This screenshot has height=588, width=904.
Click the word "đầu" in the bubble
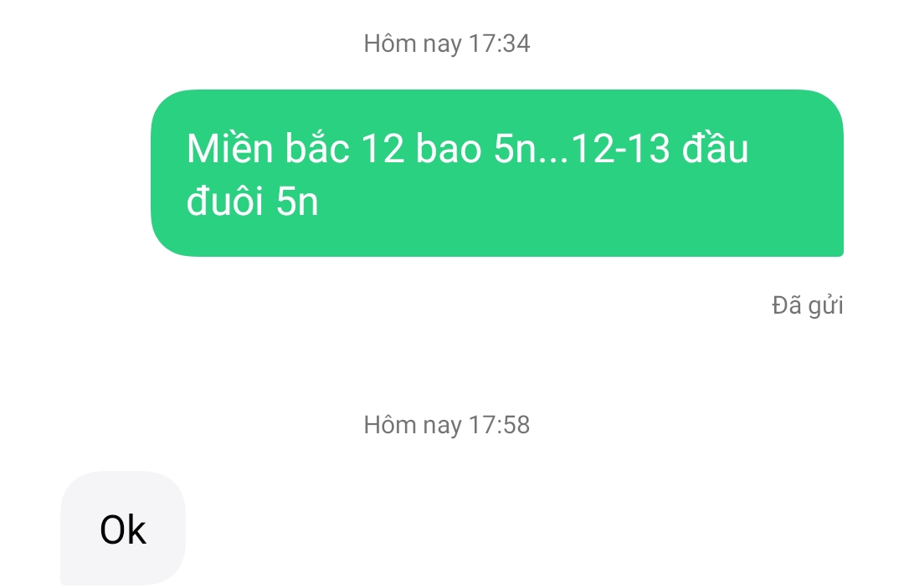click(715, 149)
